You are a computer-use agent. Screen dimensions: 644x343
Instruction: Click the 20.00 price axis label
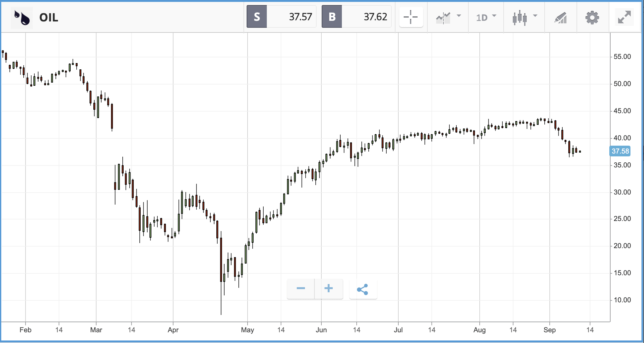[x=622, y=246]
